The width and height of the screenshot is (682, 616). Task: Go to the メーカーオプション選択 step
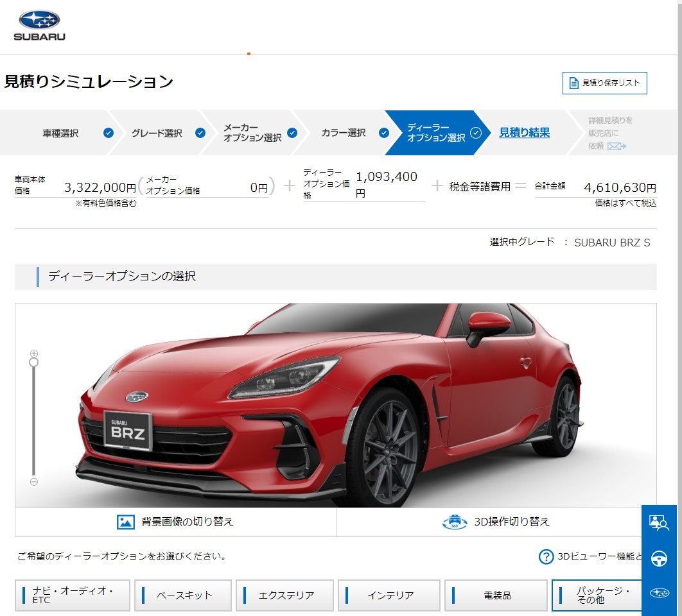coord(252,133)
